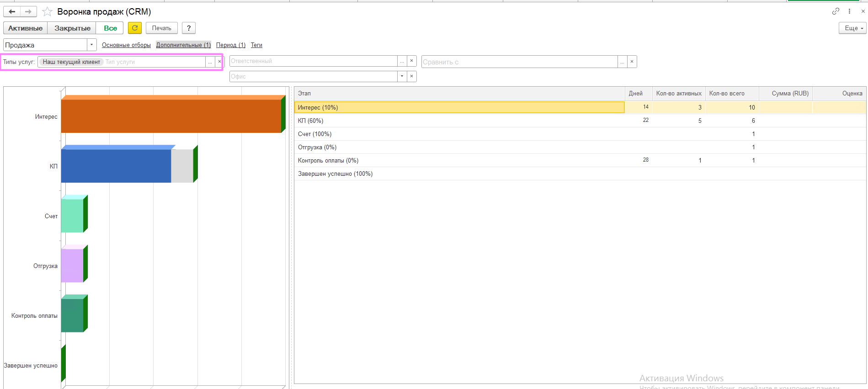This screenshot has width=868, height=389.
Task: Open the vertical three-dot menu
Action: click(x=850, y=11)
